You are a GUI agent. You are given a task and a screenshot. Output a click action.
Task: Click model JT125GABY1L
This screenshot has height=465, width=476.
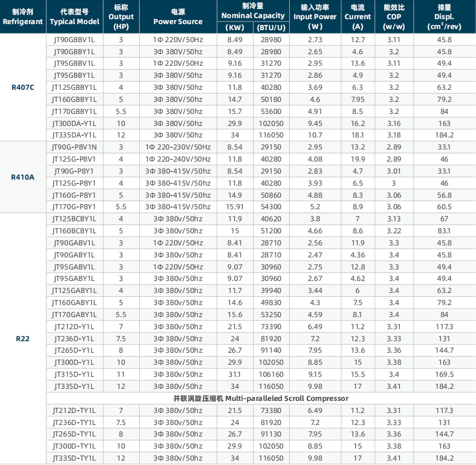point(74,291)
